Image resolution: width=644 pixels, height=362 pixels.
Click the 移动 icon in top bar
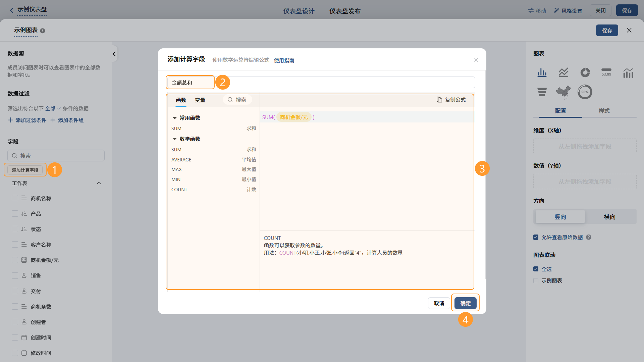point(531,10)
